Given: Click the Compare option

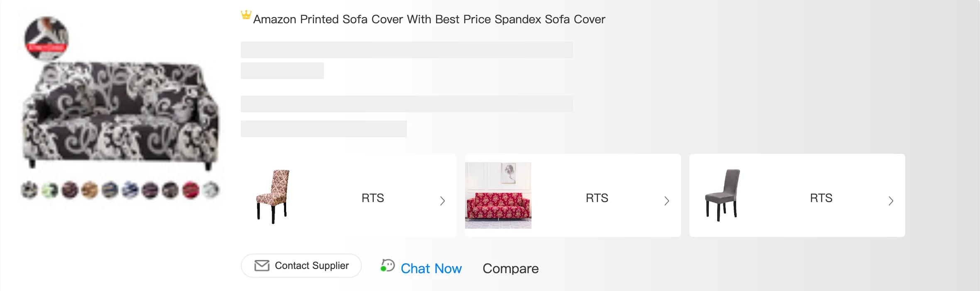Looking at the screenshot, I should point(510,269).
